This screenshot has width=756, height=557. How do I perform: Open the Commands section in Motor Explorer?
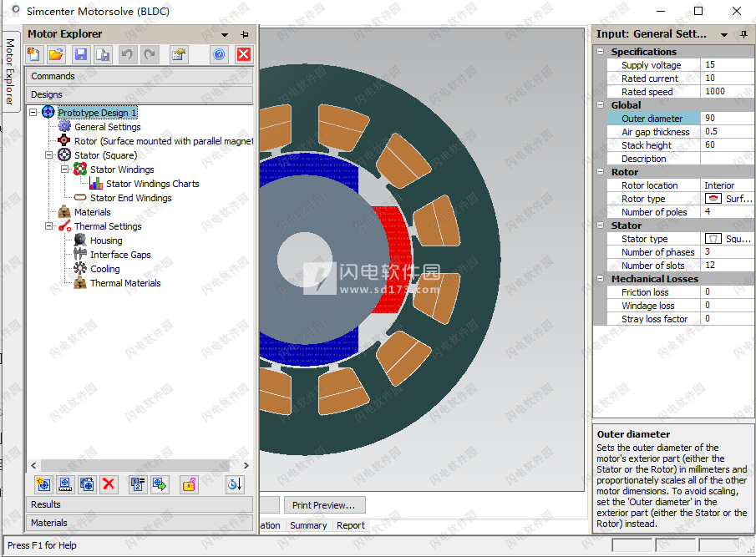point(140,76)
